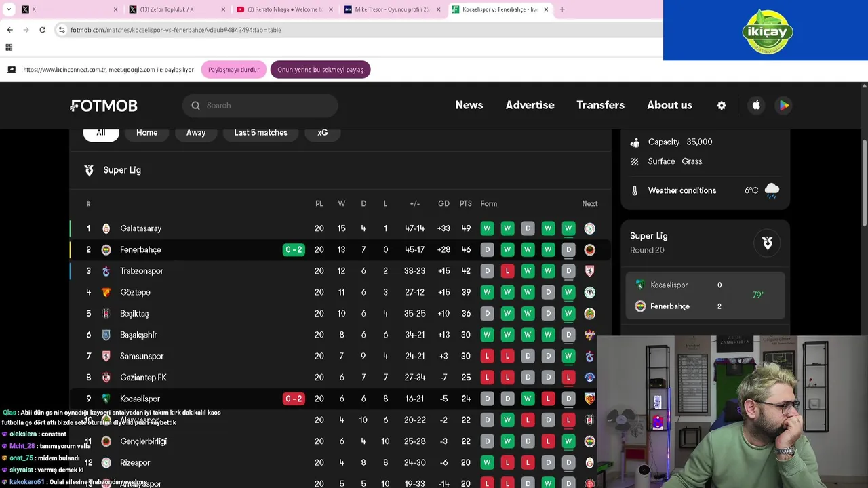
Task: Click the Super Lig trophy icon in the table header
Action: click(x=89, y=170)
